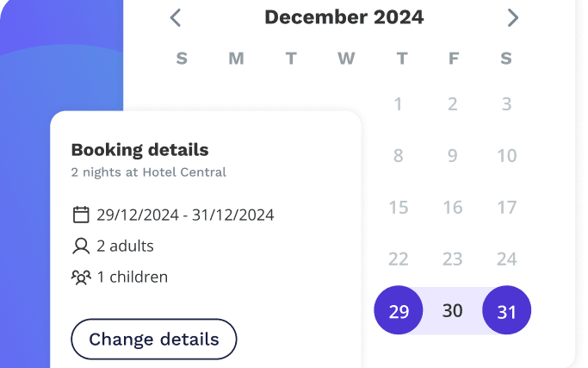Image resolution: width=588 pixels, height=368 pixels.
Task: Click the children group icon
Action: pos(81,278)
